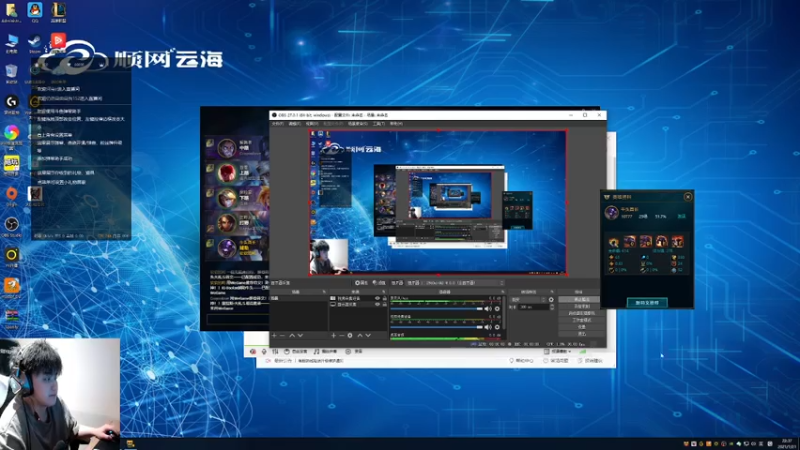Image resolution: width=800 pixels, height=450 pixels.
Task: Open settings gear of second mixer channel
Action: point(497,327)
